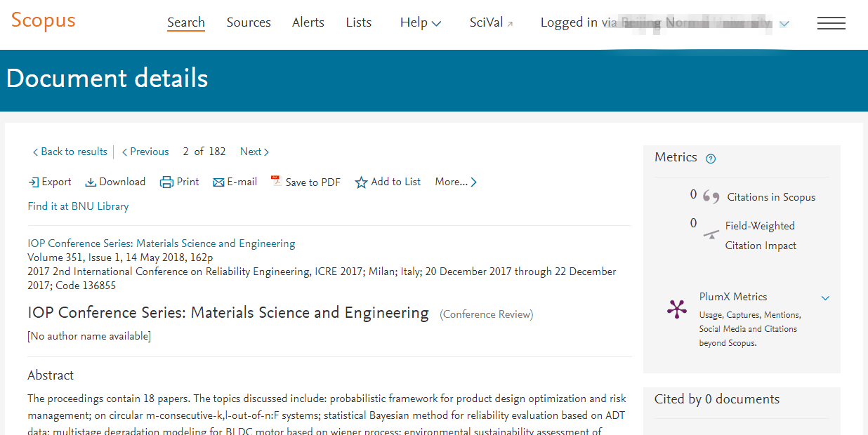Open the Lists tab
Screen dimensions: 868x435
click(x=359, y=22)
